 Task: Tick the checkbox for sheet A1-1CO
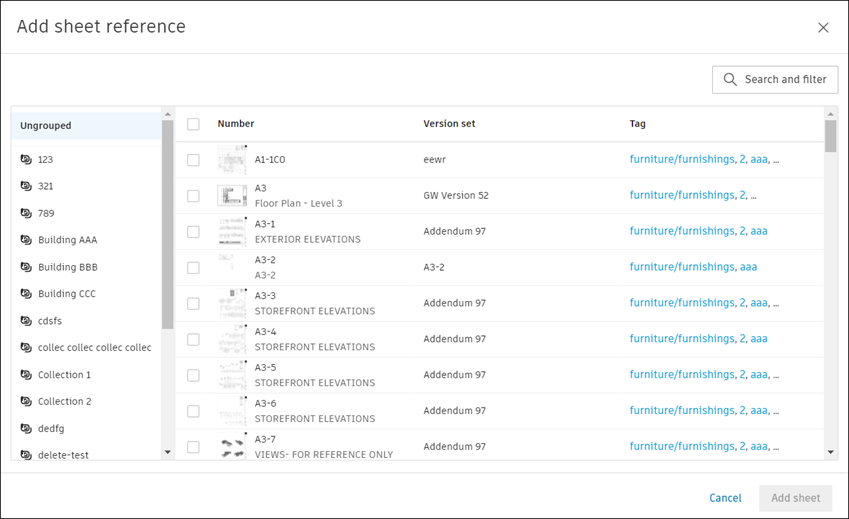[x=193, y=160]
